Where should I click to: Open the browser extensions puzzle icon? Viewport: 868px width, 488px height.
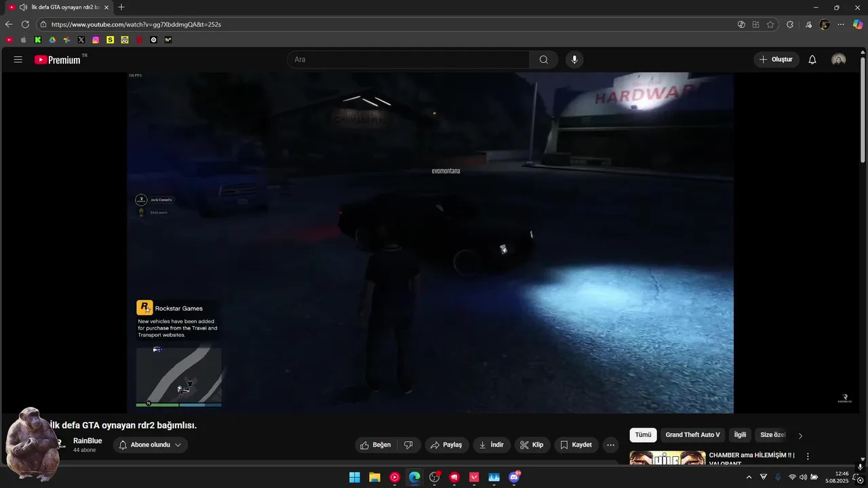tap(790, 24)
